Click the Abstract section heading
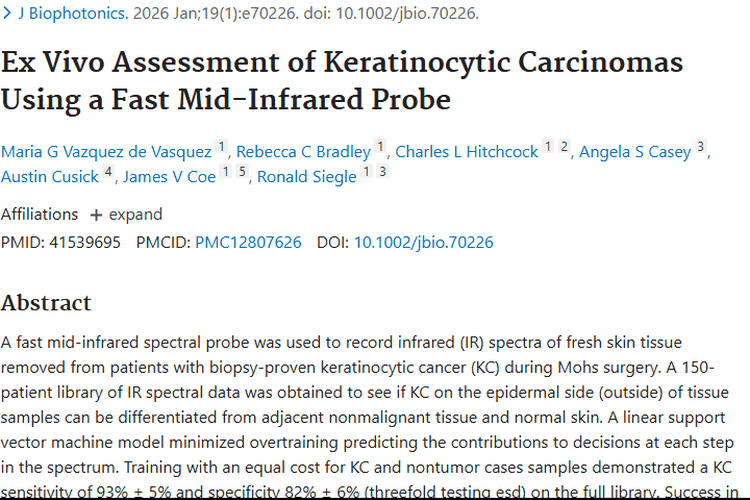The height and width of the screenshot is (500, 750). click(x=46, y=302)
